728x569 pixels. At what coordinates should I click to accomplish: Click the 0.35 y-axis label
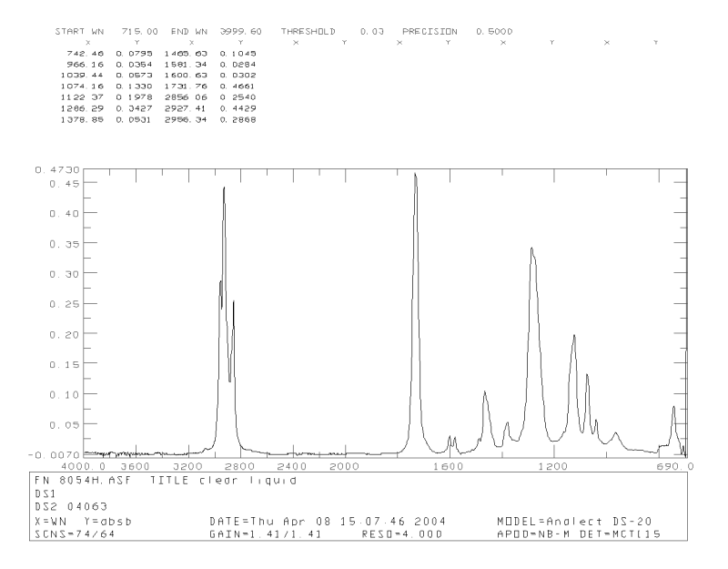pyautogui.click(x=65, y=244)
